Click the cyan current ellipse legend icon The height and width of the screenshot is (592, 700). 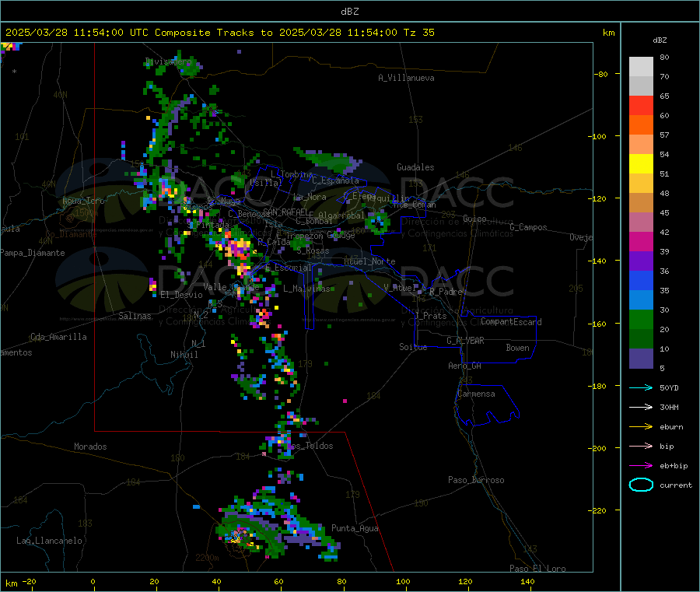pos(641,485)
